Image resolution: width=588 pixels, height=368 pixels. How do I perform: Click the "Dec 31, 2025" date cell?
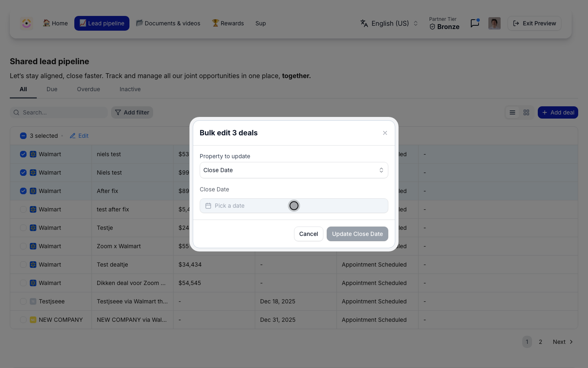(278, 320)
